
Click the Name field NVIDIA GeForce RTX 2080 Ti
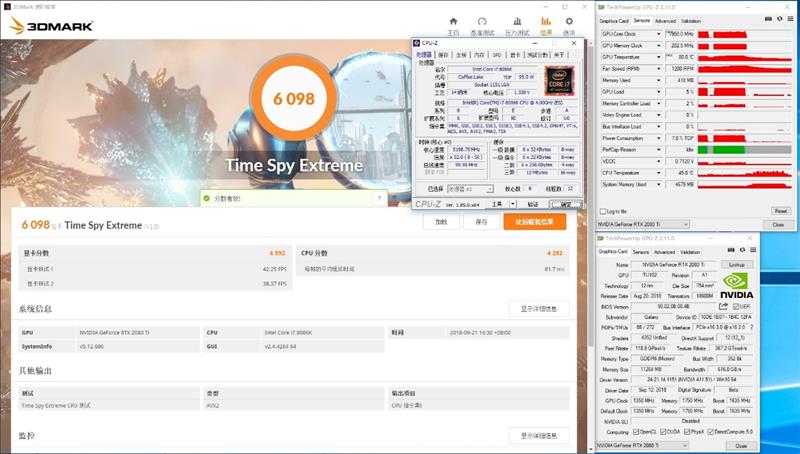click(x=674, y=265)
